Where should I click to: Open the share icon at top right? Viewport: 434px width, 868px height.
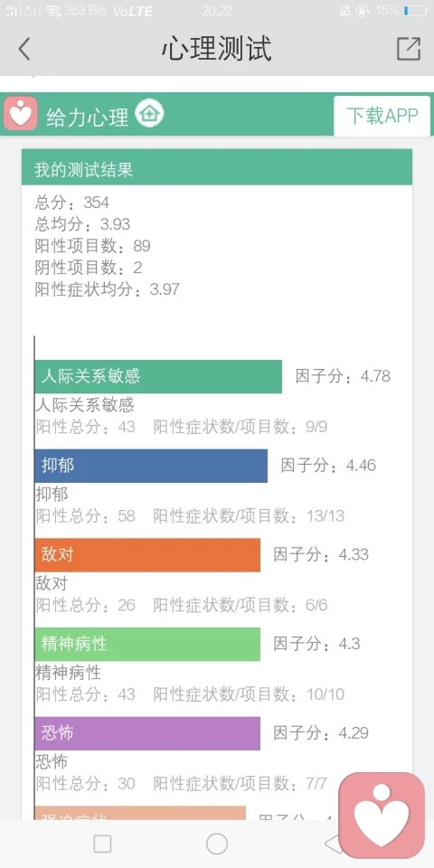(409, 49)
